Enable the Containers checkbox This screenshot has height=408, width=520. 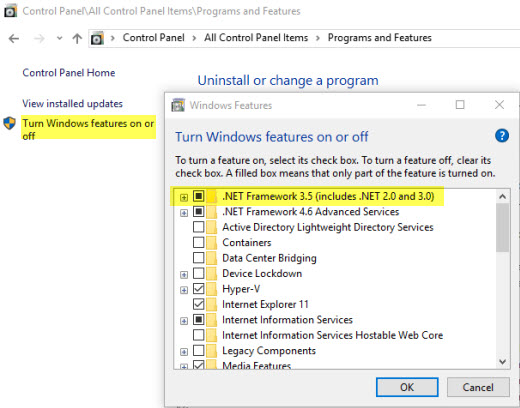tap(199, 242)
